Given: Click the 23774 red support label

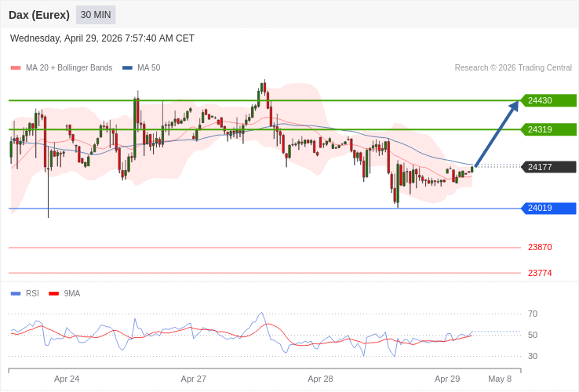Looking at the screenshot, I should point(540,273).
